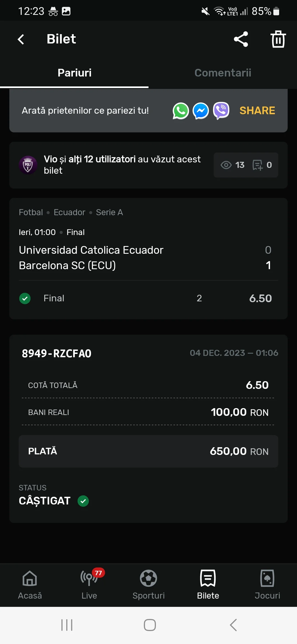
Task: Share the ticket via Messenger icon
Action: point(201,111)
